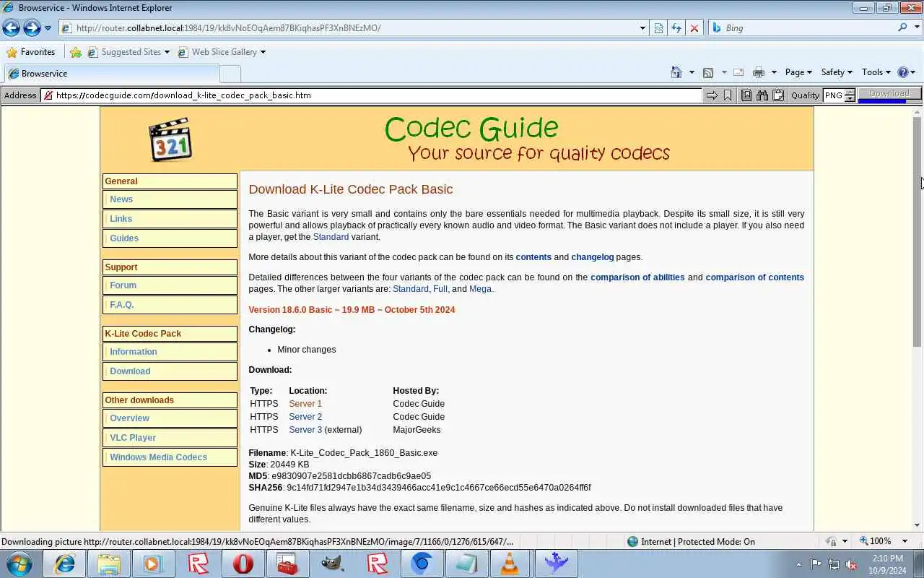Click Browservice Go arrow next to address
Image resolution: width=924 pixels, height=578 pixels.
pos(712,95)
